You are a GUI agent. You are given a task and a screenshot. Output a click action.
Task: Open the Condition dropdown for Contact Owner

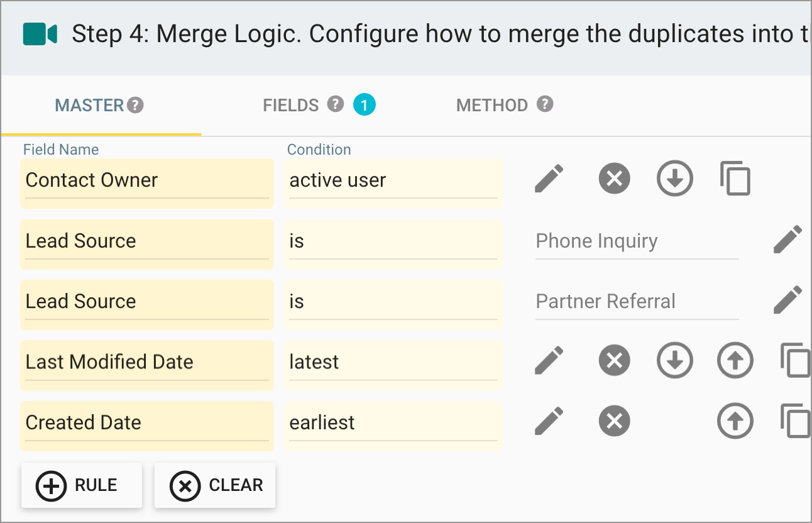[x=393, y=180]
